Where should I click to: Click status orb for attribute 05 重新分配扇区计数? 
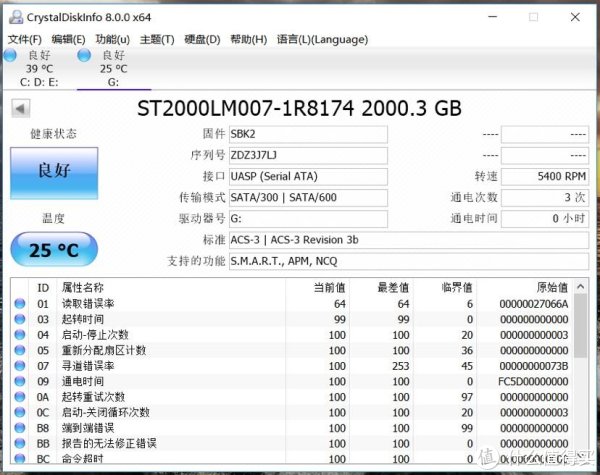(20, 350)
